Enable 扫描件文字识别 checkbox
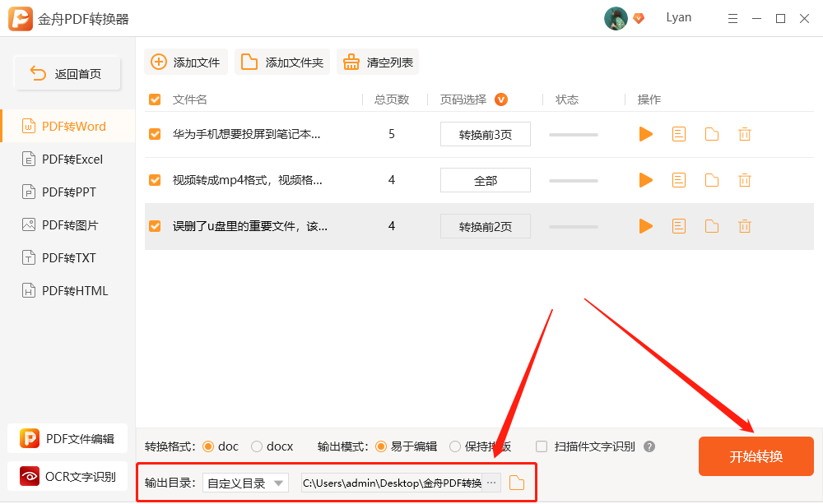 [x=542, y=446]
